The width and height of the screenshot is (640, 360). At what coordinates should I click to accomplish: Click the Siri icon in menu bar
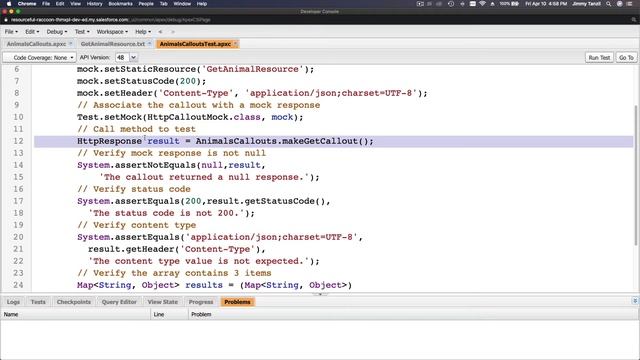click(619, 4)
